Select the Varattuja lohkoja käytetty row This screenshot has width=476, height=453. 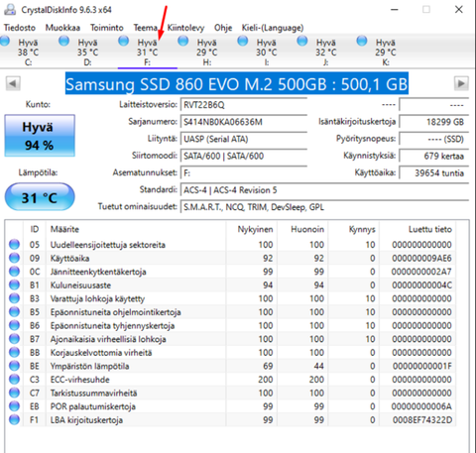(x=231, y=298)
